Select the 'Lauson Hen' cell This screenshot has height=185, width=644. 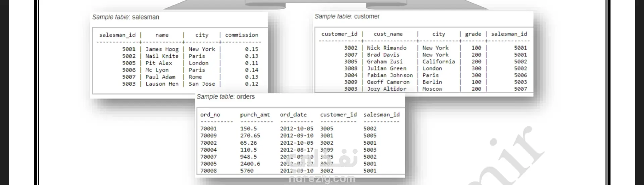coord(162,84)
